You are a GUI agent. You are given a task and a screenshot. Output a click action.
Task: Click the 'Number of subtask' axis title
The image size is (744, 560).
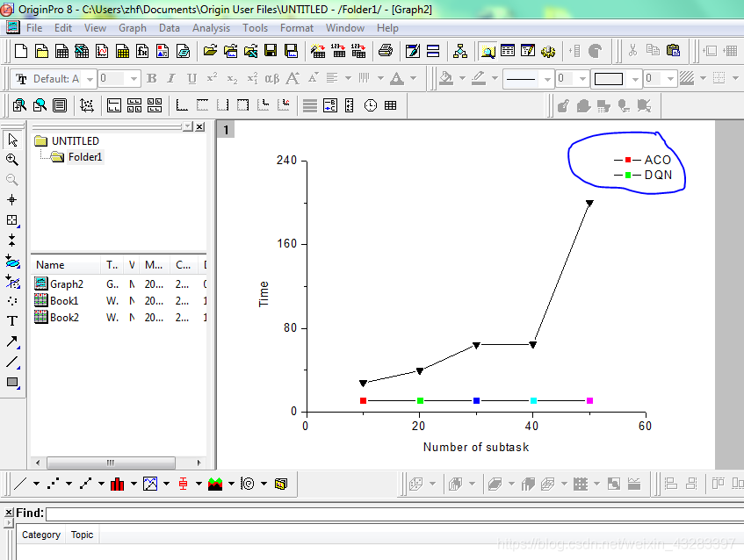point(476,447)
